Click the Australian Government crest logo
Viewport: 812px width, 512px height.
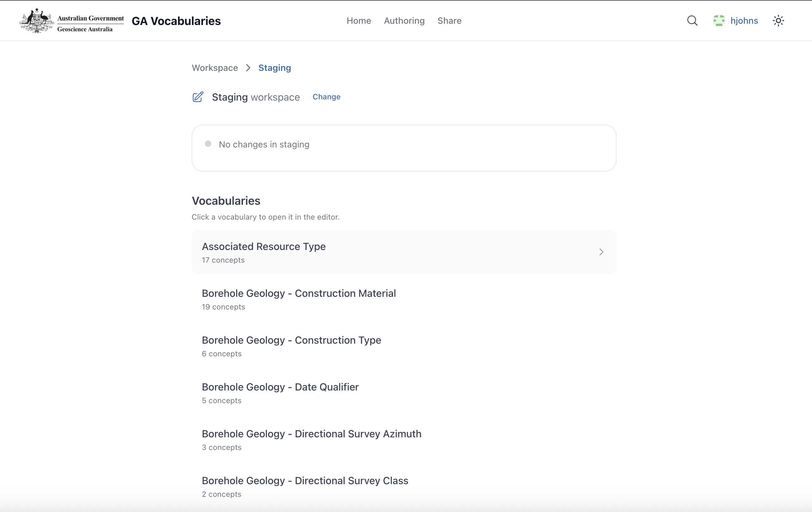36,21
